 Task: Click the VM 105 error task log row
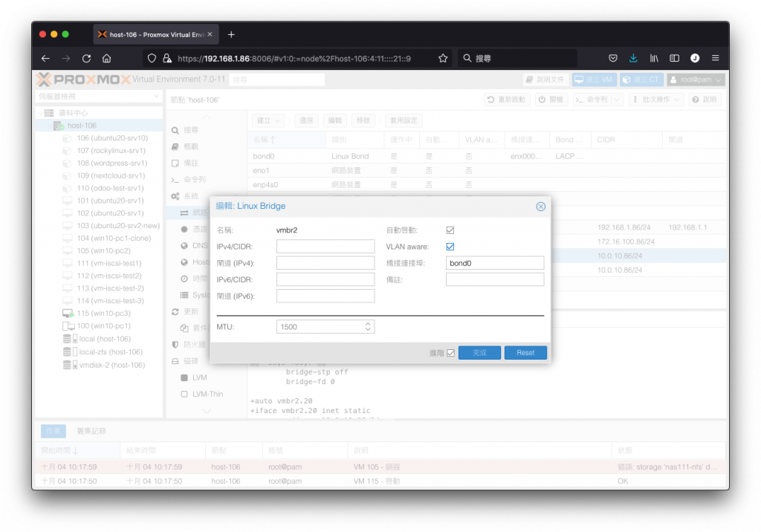(380, 467)
